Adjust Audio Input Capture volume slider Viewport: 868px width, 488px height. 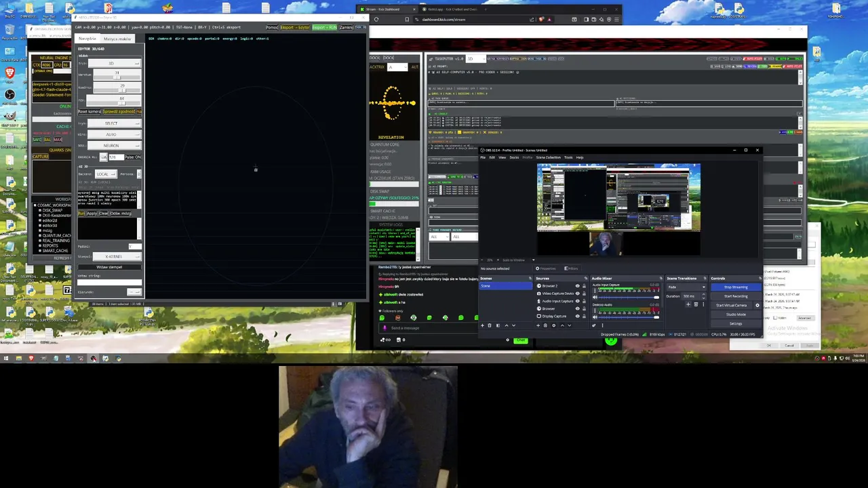[629, 298]
